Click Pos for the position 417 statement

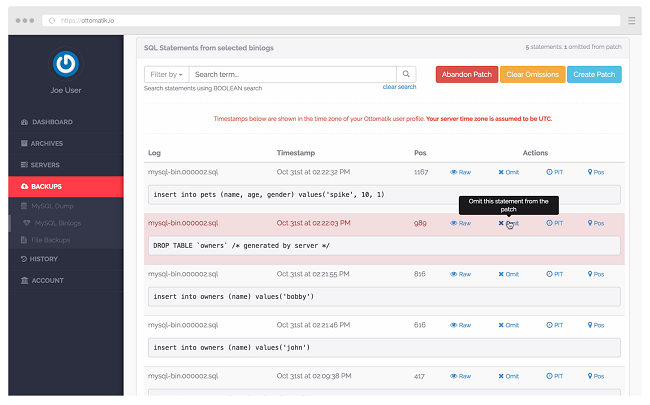tap(596, 376)
